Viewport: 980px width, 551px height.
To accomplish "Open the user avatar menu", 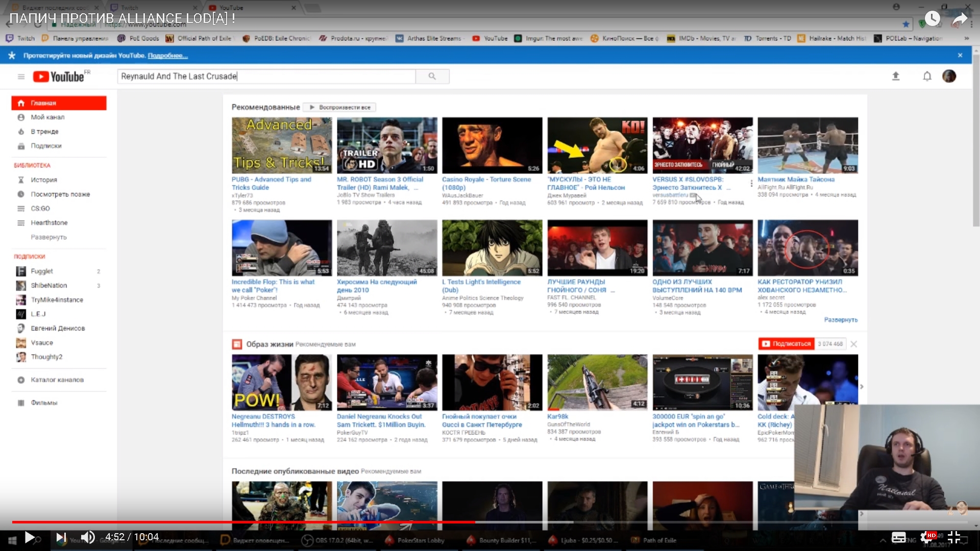I will coord(949,77).
